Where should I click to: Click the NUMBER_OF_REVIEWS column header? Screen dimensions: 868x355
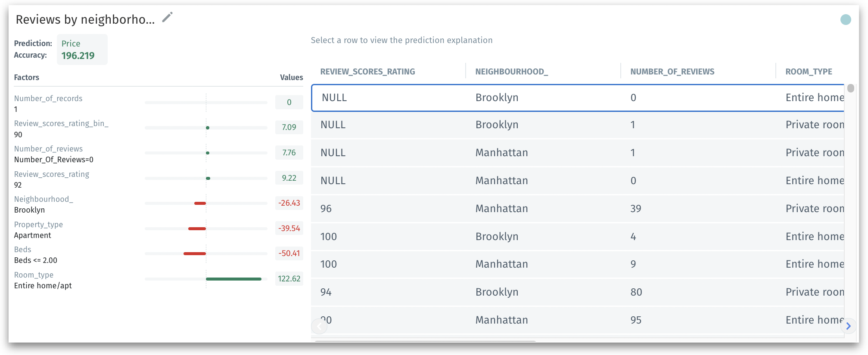(672, 72)
